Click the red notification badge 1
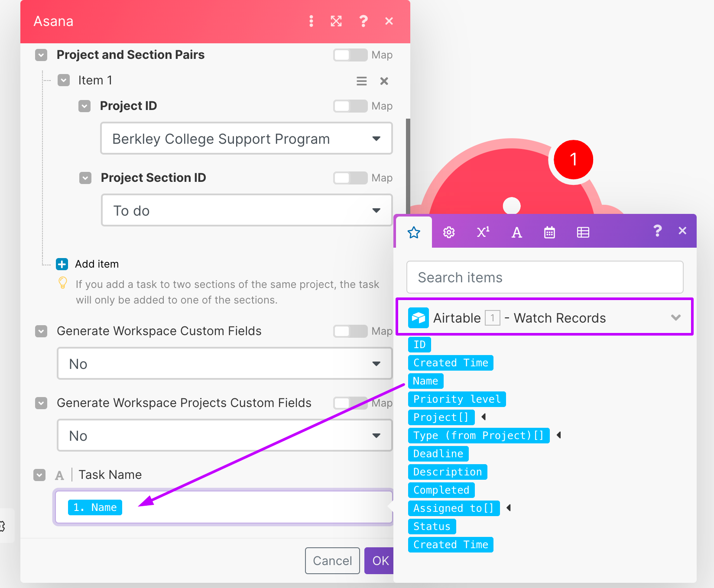 [573, 160]
